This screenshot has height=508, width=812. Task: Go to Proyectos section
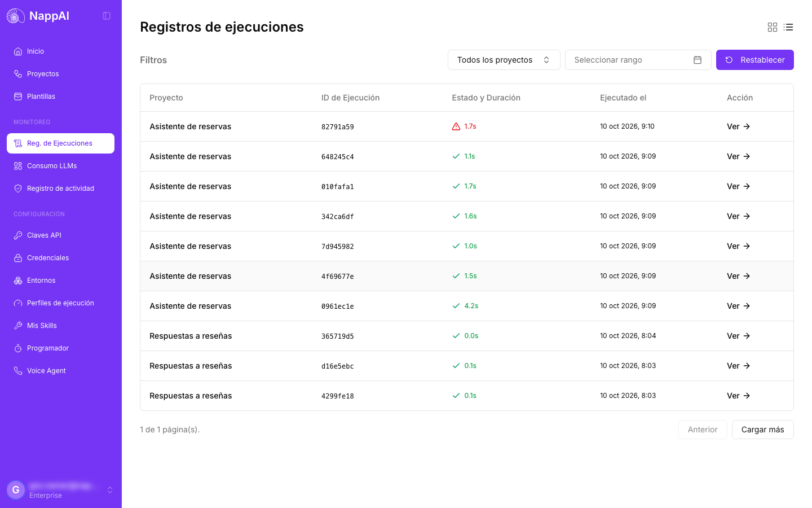[60, 74]
